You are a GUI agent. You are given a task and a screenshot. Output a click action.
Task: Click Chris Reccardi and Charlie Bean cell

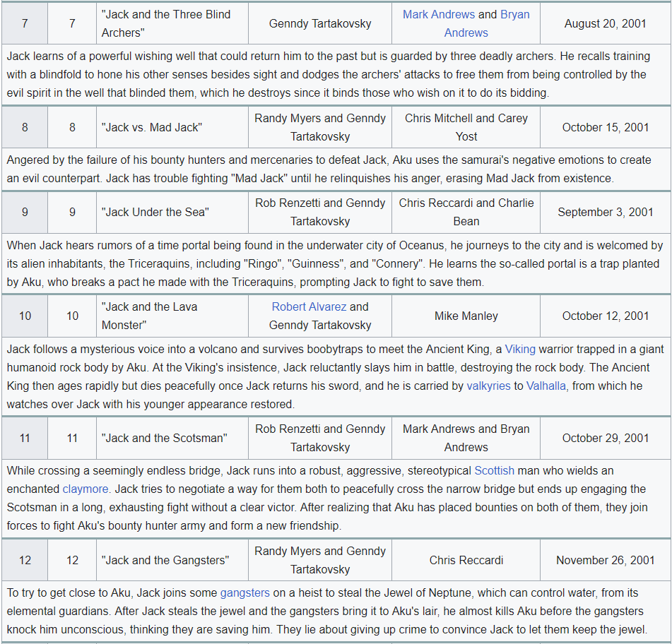(x=466, y=212)
